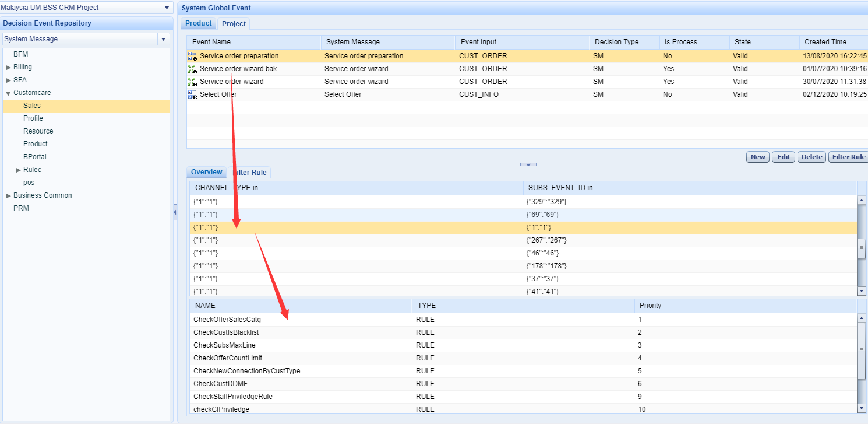Collapse the Customcare tree node
The image size is (868, 424).
(9, 93)
